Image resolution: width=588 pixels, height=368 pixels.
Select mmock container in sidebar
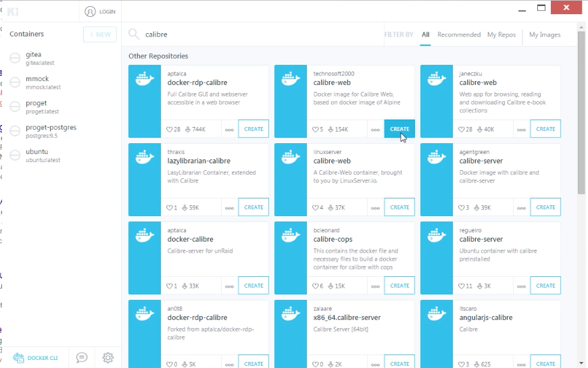pyautogui.click(x=61, y=82)
